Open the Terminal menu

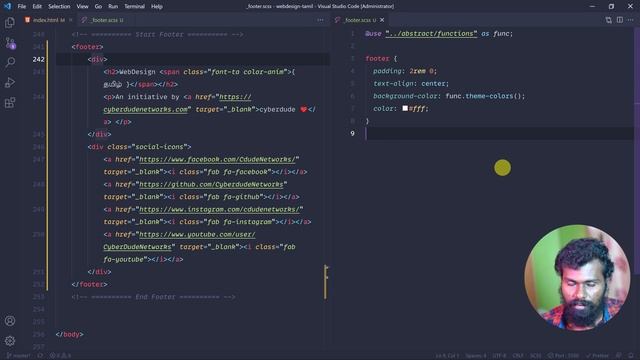pyautogui.click(x=134, y=6)
